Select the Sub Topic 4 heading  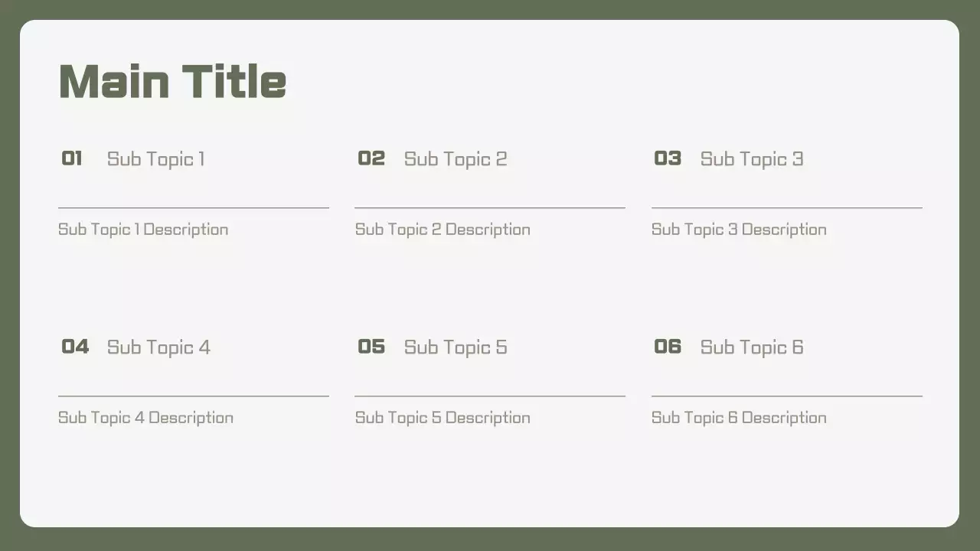click(x=158, y=347)
